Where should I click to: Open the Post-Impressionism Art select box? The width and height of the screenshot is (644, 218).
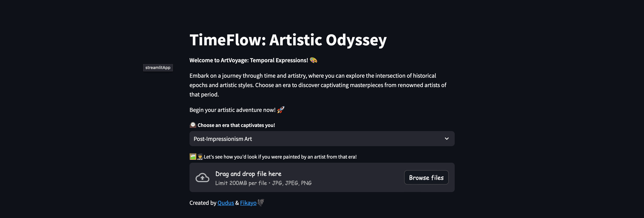click(322, 139)
